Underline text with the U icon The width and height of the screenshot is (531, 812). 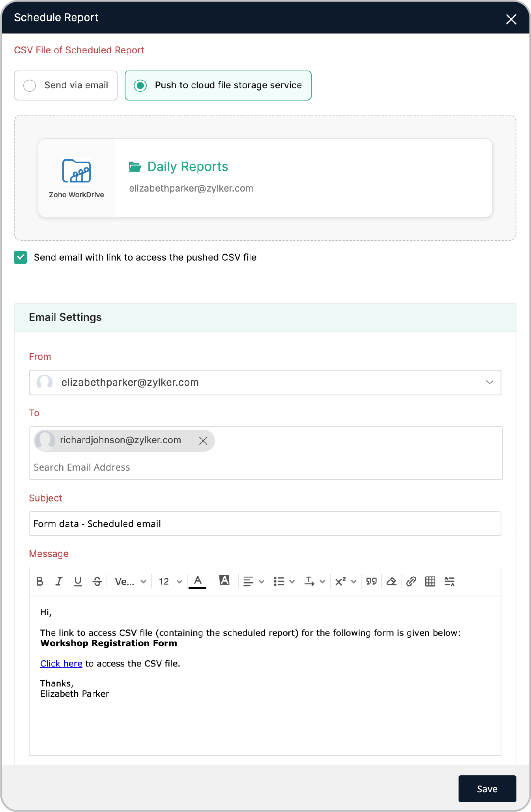(78, 581)
